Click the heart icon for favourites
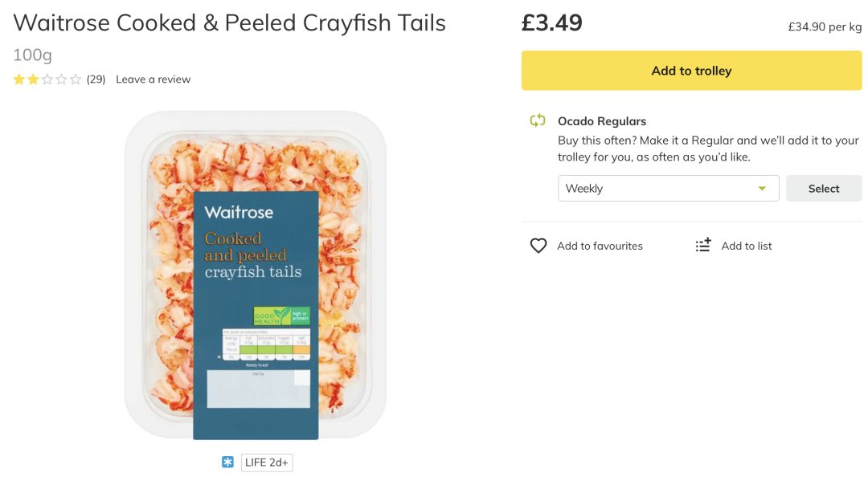 [x=538, y=246]
